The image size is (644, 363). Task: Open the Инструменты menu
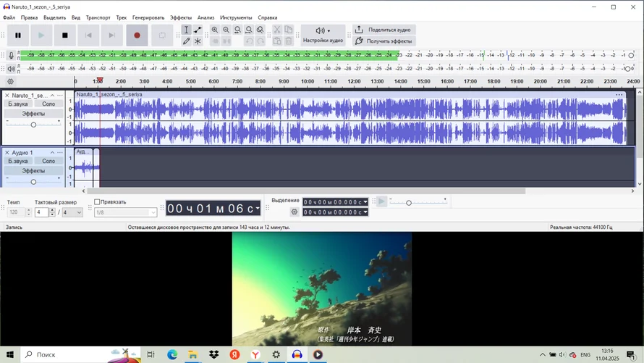236,17
